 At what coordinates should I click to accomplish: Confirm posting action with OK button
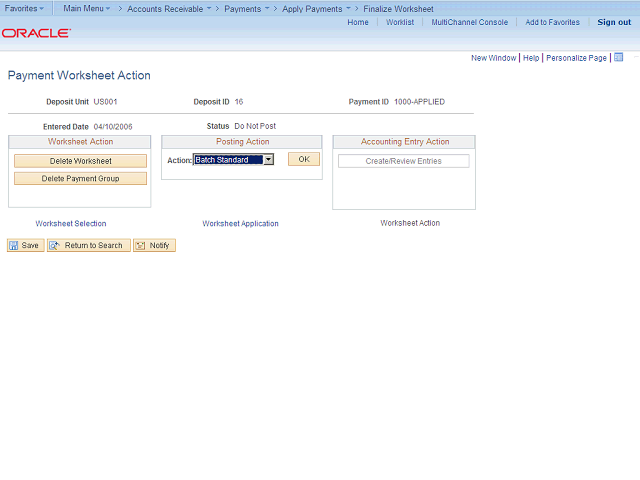click(304, 159)
